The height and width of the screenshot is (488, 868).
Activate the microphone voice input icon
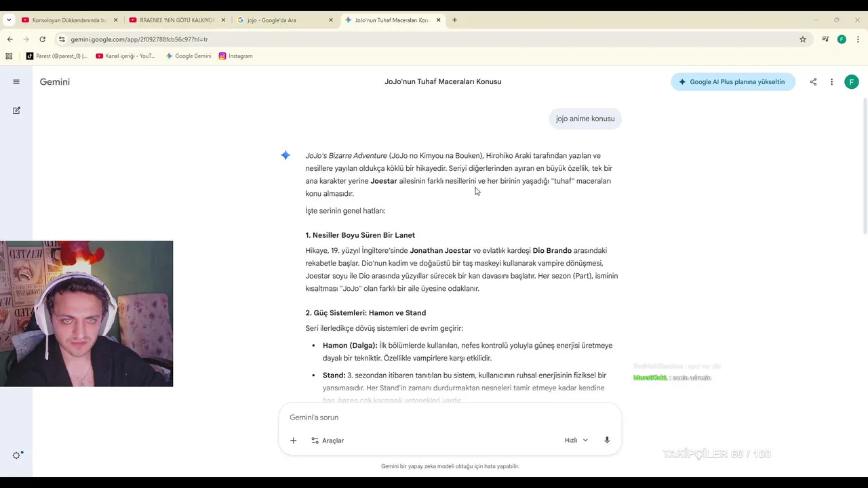[607, 440]
